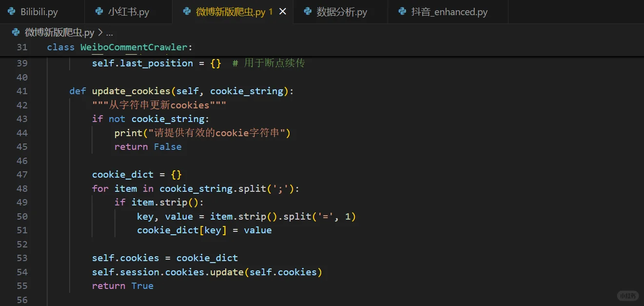Click line number 55 in the gutter

[x=22, y=286]
